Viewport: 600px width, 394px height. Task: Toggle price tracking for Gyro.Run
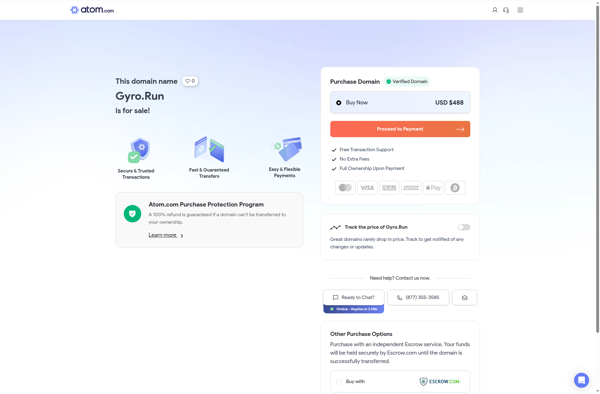pyautogui.click(x=464, y=227)
